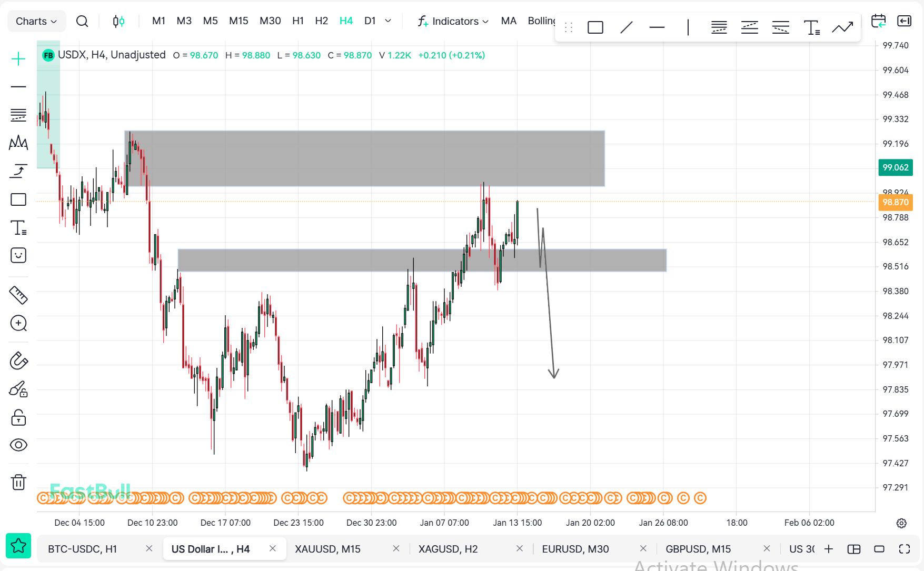Select the emoji sticker tool
The width and height of the screenshot is (924, 571).
pos(18,256)
